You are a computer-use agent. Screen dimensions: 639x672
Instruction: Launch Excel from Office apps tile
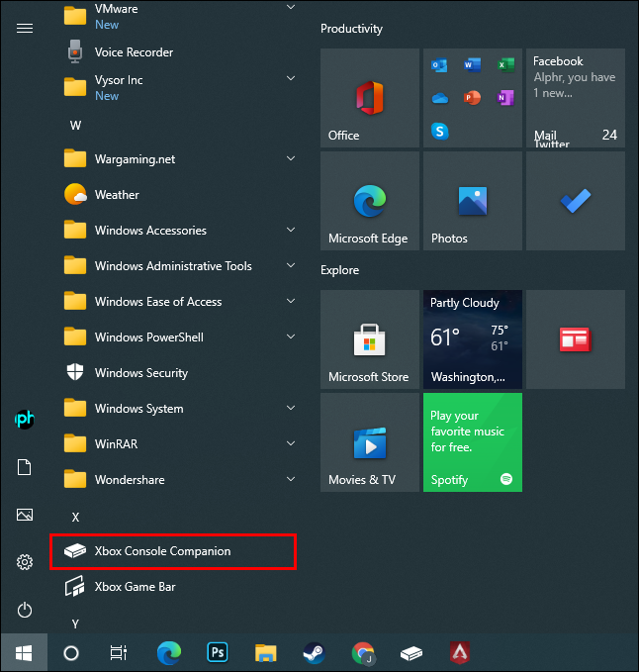coord(505,65)
